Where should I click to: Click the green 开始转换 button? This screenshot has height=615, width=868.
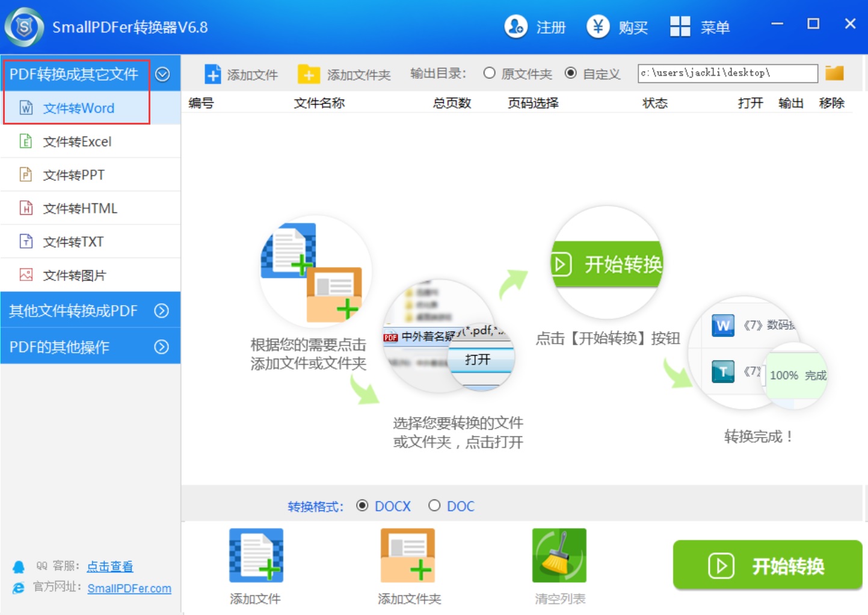coord(768,565)
